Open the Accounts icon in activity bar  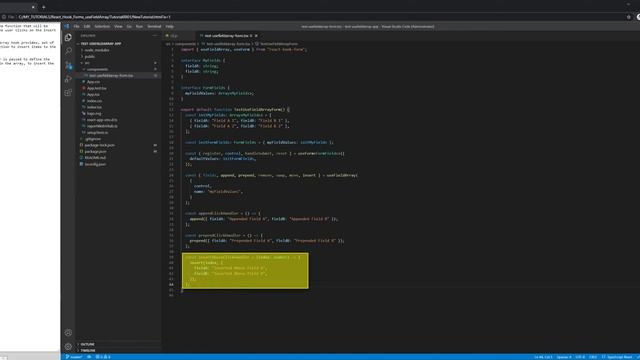coord(68,333)
